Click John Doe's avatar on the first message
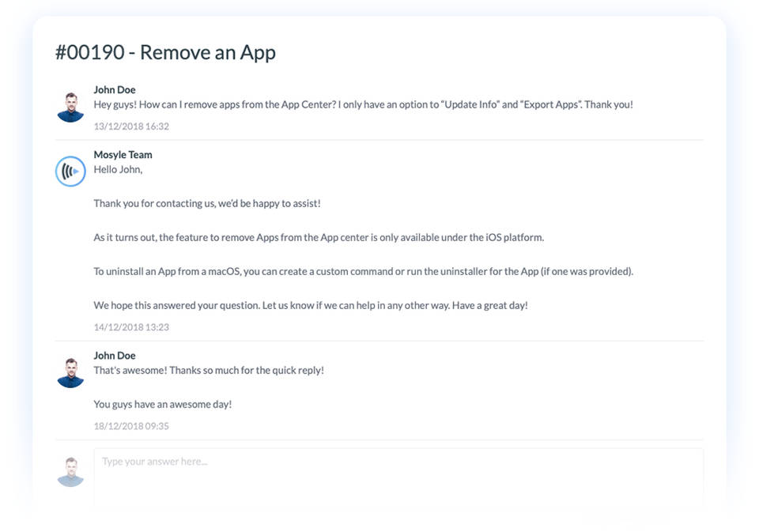Image resolution: width=759 pixels, height=532 pixels. click(70, 107)
